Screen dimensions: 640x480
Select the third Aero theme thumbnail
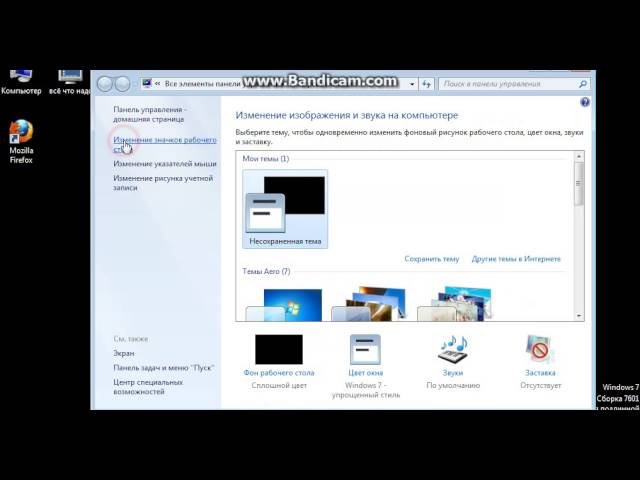455,304
